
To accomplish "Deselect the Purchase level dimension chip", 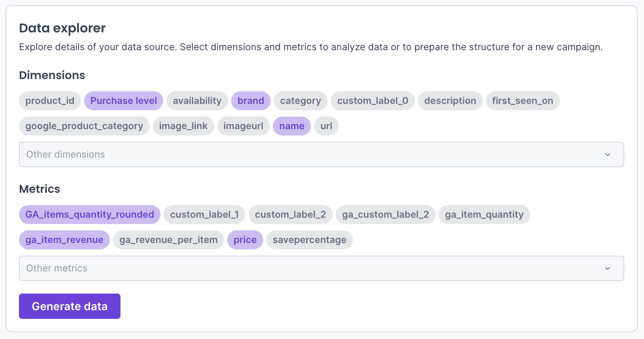I will (123, 101).
